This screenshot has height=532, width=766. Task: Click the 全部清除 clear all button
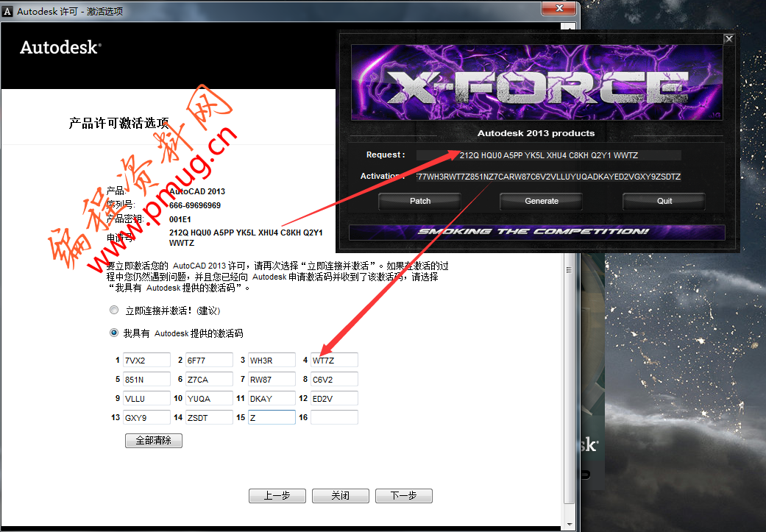[153, 440]
